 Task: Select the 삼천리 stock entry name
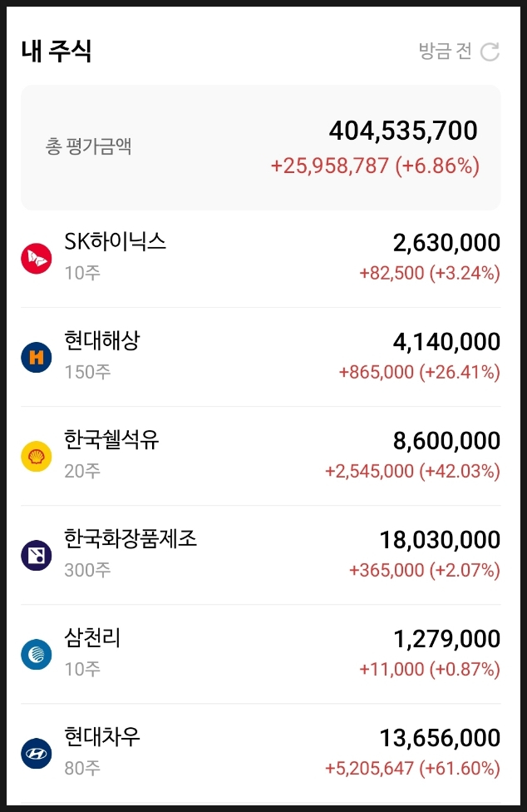[92, 637]
